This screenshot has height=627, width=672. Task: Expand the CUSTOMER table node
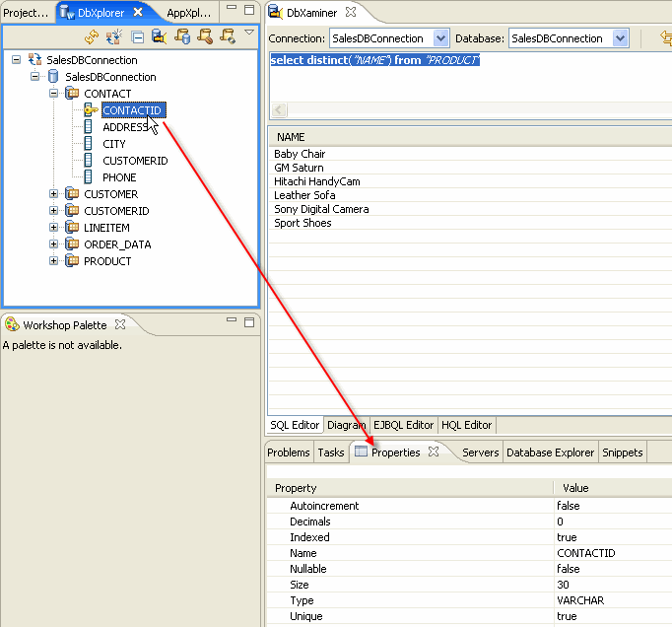(x=53, y=194)
